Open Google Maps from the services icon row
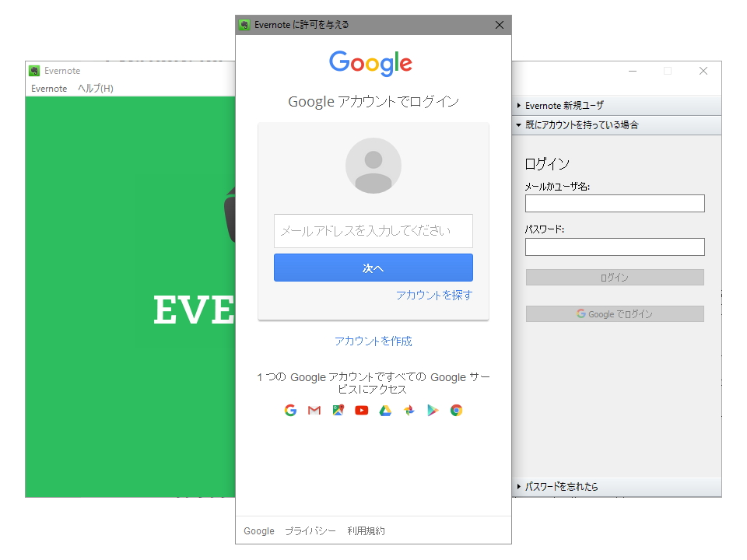This screenshot has width=747, height=560. point(338,410)
